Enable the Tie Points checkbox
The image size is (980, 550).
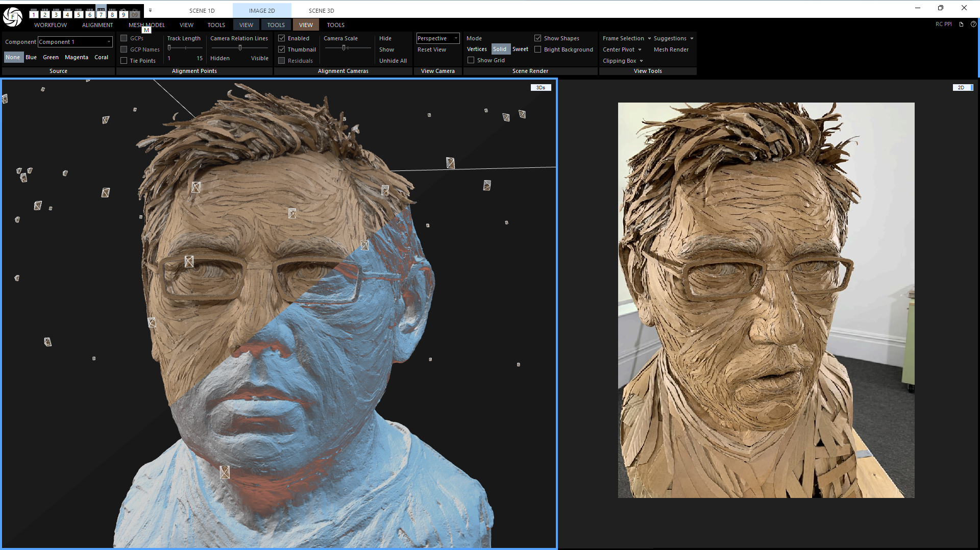(124, 60)
